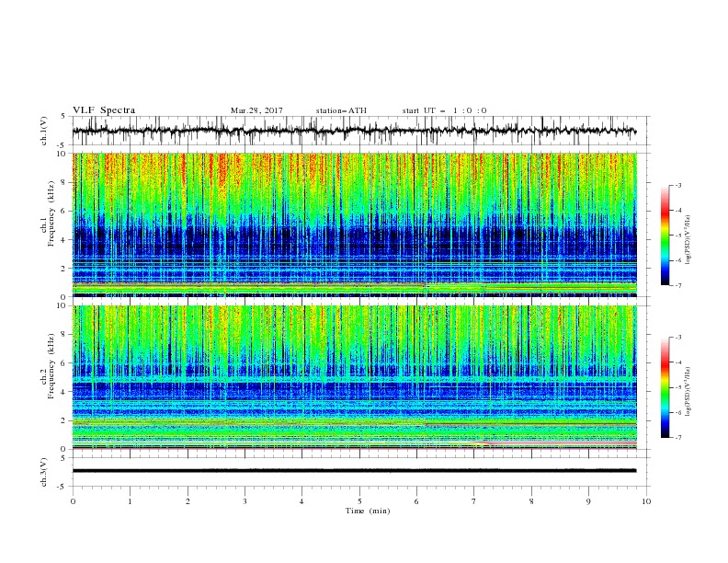Image resolution: width=728 pixels, height=563 pixels.
Task: Click the upper colorbar log(PSD) label
Action: click(x=688, y=240)
